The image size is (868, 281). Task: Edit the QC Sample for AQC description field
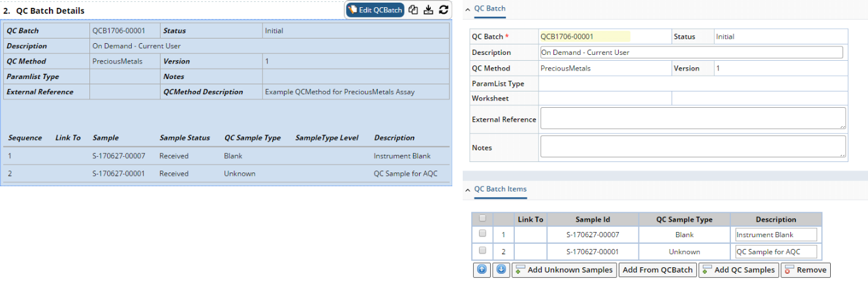click(x=776, y=252)
